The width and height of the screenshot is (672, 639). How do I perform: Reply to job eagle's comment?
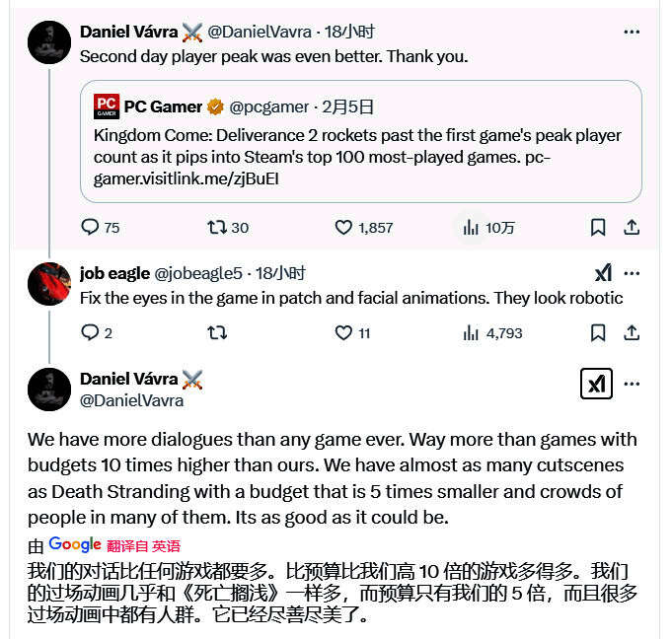tap(97, 332)
